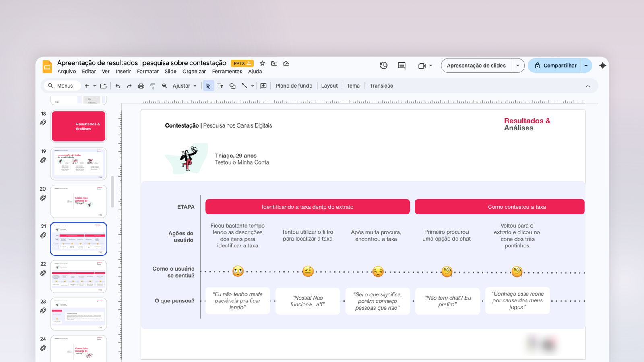Open the presentation options dropdown arrow
Viewport: 644px width, 362px height.
coord(518,65)
